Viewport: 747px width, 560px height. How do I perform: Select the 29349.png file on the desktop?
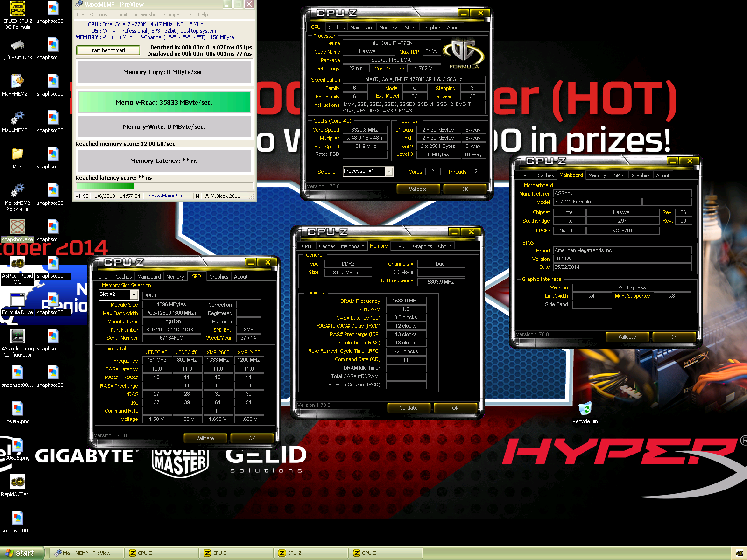pos(17,413)
